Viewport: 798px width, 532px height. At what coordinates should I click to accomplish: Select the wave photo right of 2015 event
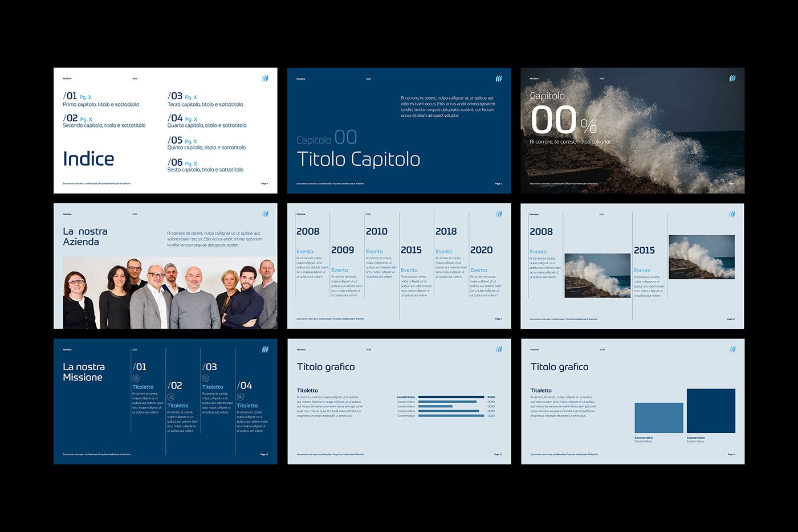[x=702, y=257]
